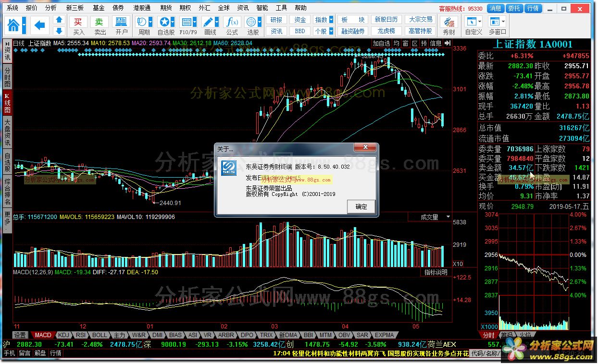Click the 自选股 star icon
This screenshot has height=364, width=598.
tap(164, 22)
